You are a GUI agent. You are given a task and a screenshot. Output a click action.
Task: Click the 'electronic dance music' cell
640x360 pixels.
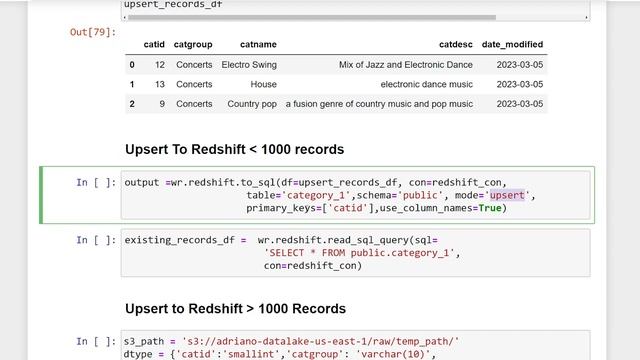(x=427, y=84)
